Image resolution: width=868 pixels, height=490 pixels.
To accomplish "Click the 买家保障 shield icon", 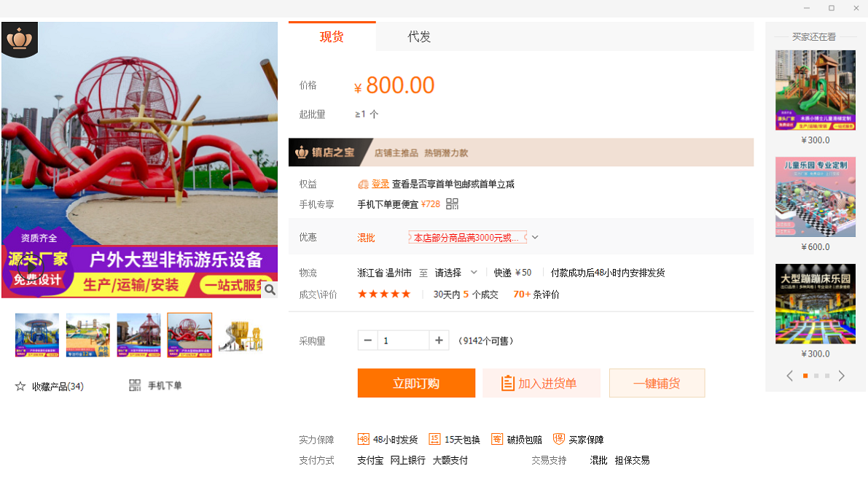I will coord(559,439).
